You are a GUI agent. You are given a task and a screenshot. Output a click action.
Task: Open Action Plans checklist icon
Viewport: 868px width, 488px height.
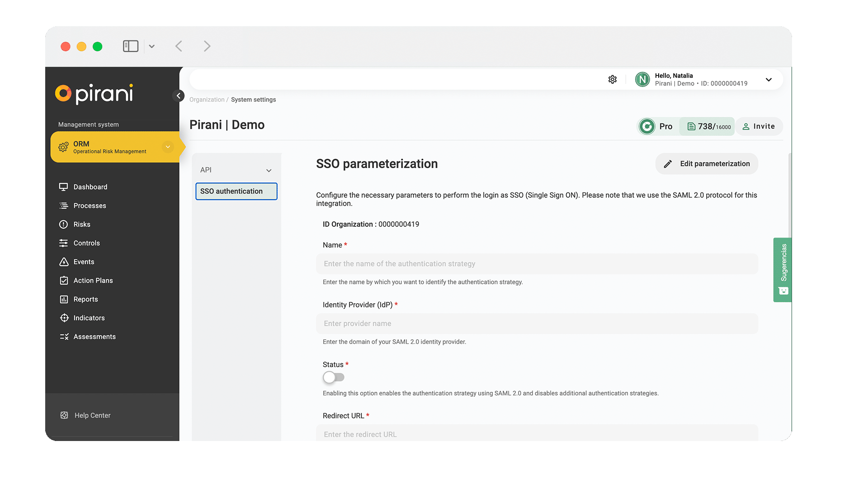click(64, 281)
